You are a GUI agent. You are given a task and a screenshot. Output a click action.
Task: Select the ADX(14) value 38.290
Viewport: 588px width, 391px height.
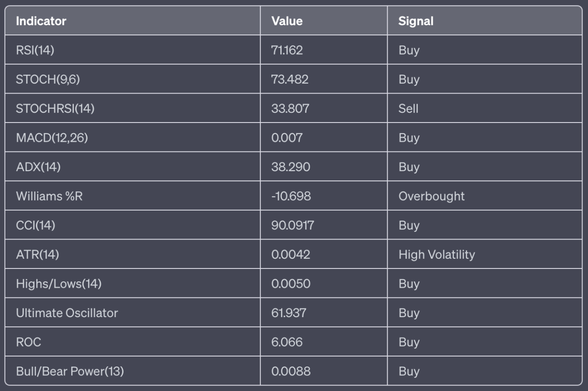(x=291, y=167)
